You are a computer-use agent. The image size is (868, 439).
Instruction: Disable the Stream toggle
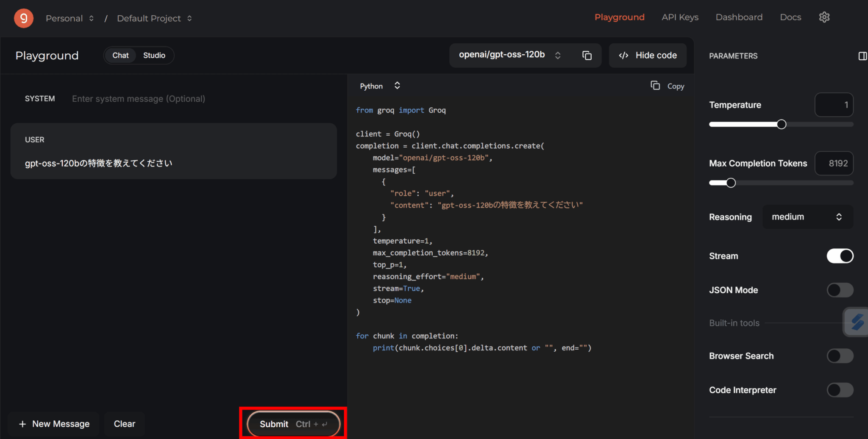tap(840, 256)
